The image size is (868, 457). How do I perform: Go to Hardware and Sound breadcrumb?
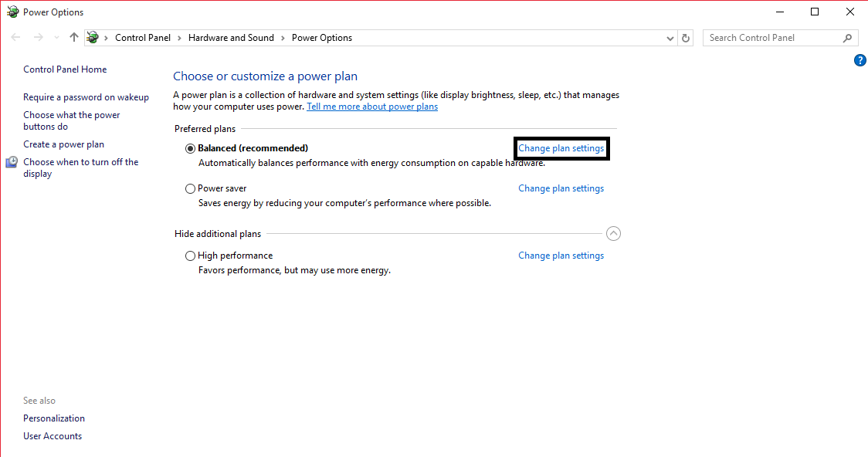pos(231,38)
